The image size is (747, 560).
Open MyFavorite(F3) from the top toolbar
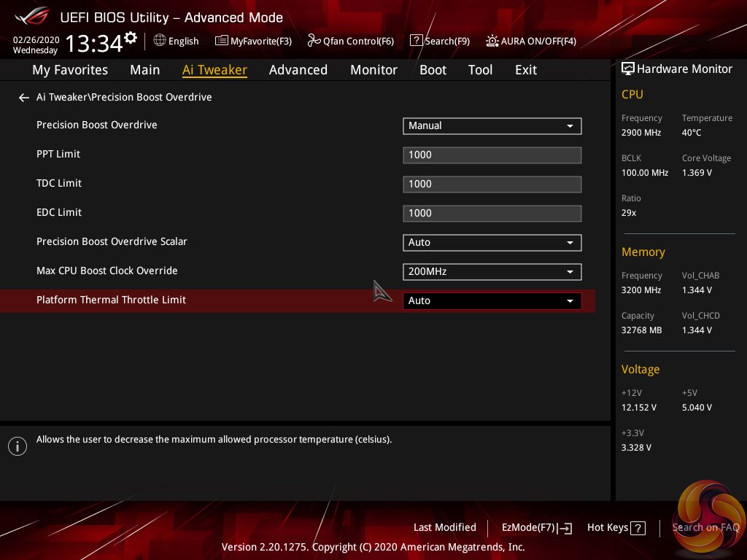(253, 41)
